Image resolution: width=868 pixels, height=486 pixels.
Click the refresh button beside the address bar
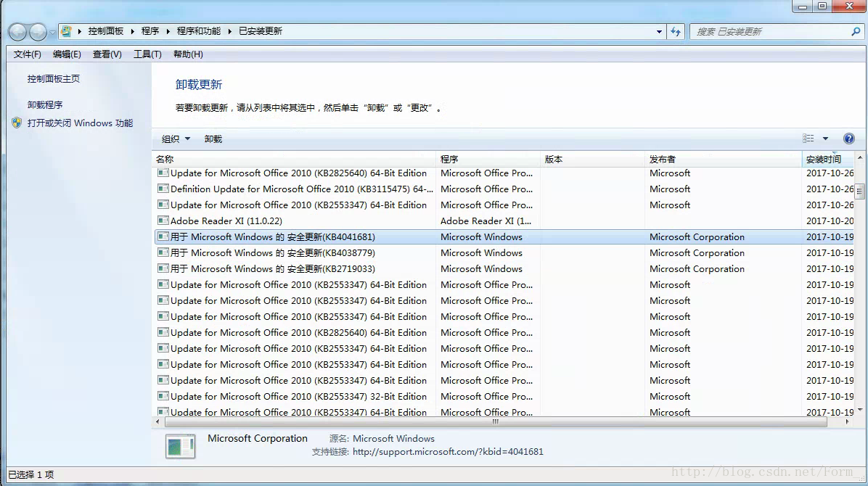676,31
